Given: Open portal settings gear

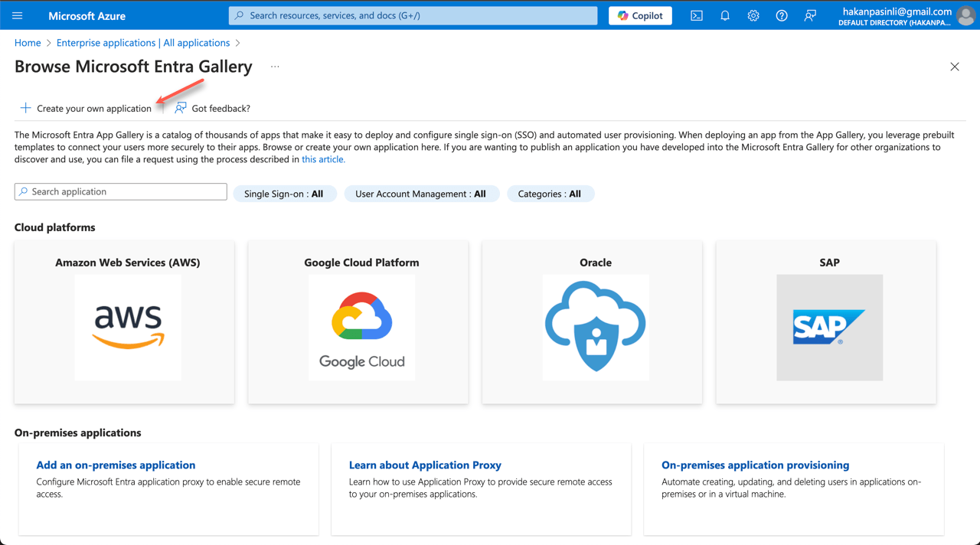Looking at the screenshot, I should click(753, 15).
